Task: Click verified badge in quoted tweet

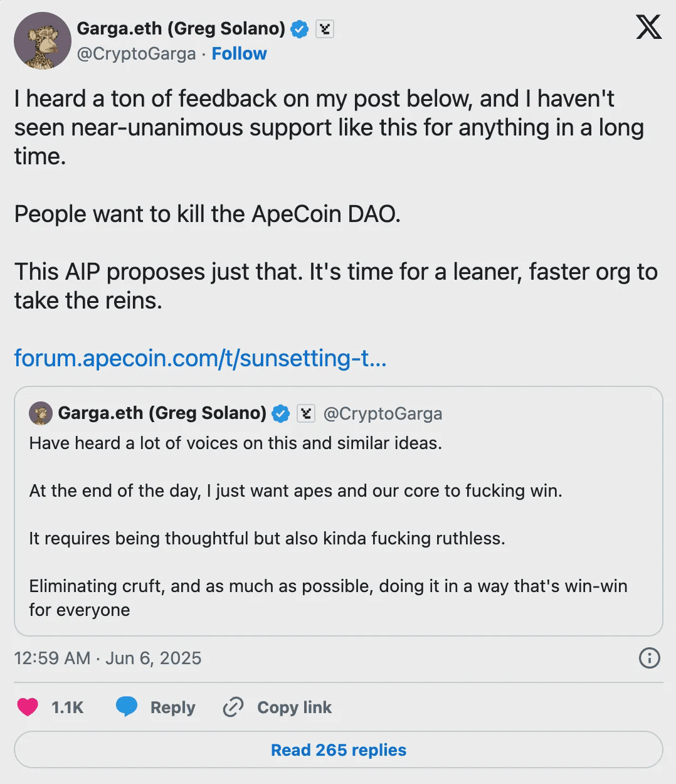Action: click(x=280, y=413)
